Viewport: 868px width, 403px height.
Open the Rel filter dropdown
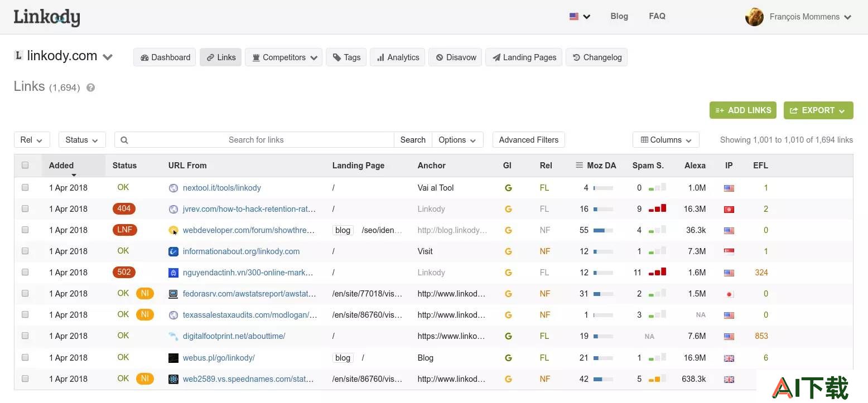click(32, 140)
